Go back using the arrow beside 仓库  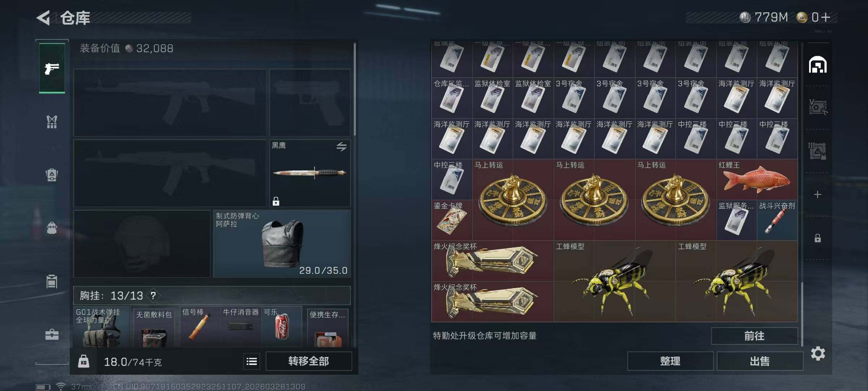43,18
